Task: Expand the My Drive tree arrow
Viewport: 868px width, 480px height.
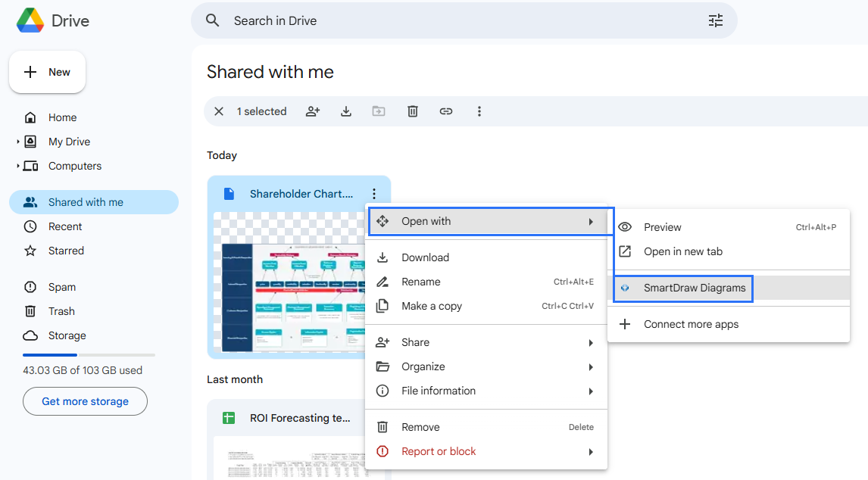Action: point(17,142)
